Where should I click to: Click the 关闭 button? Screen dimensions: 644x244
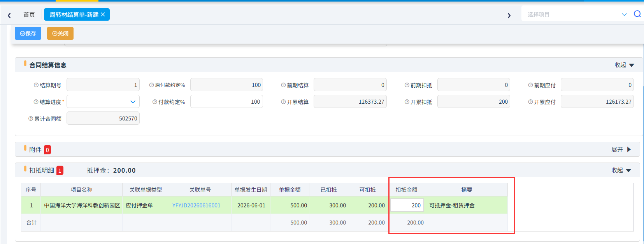[60, 34]
